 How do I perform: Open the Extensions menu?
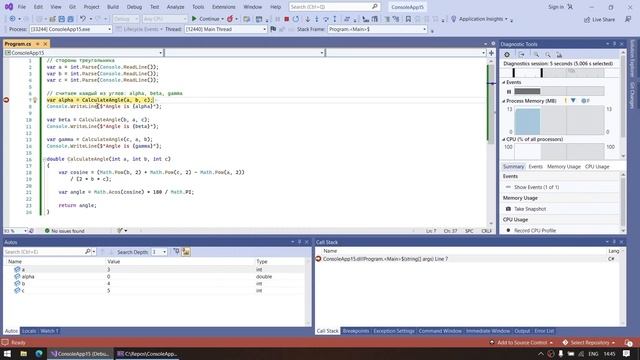click(x=224, y=7)
